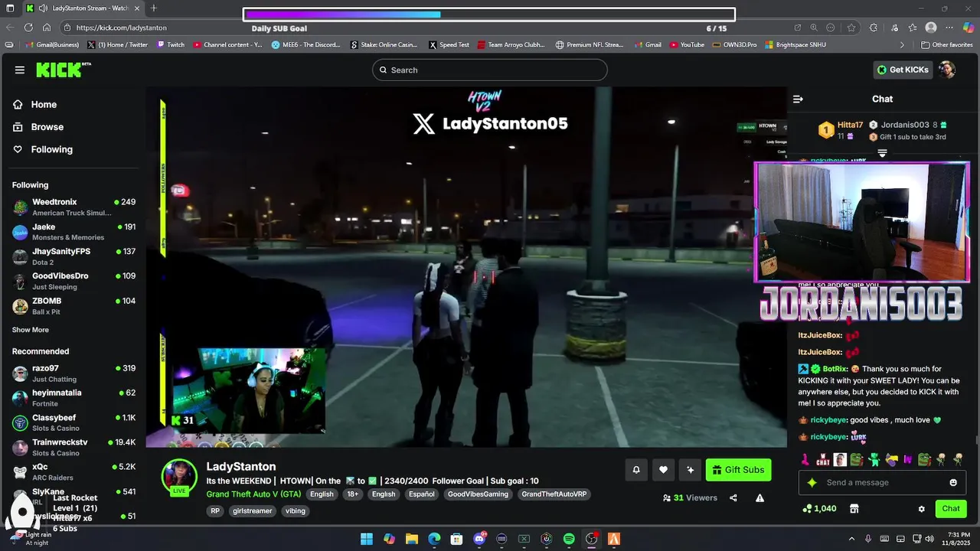Add this page to favorites star
This screenshot has width=980, height=551.
851,28
